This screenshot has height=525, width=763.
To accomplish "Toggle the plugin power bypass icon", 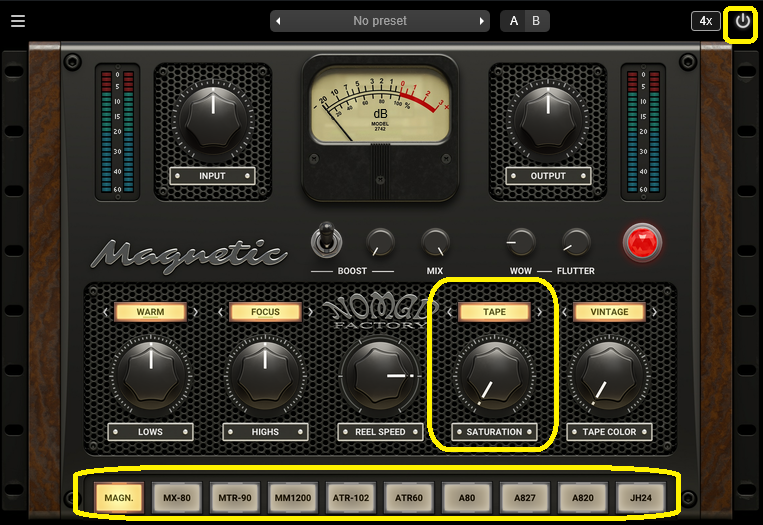I will tap(742, 21).
